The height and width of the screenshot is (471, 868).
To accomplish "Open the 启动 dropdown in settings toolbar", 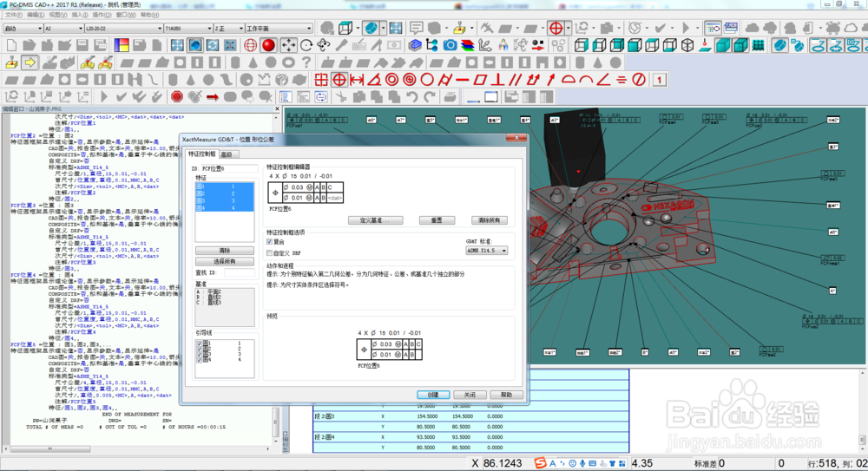I will [x=23, y=29].
